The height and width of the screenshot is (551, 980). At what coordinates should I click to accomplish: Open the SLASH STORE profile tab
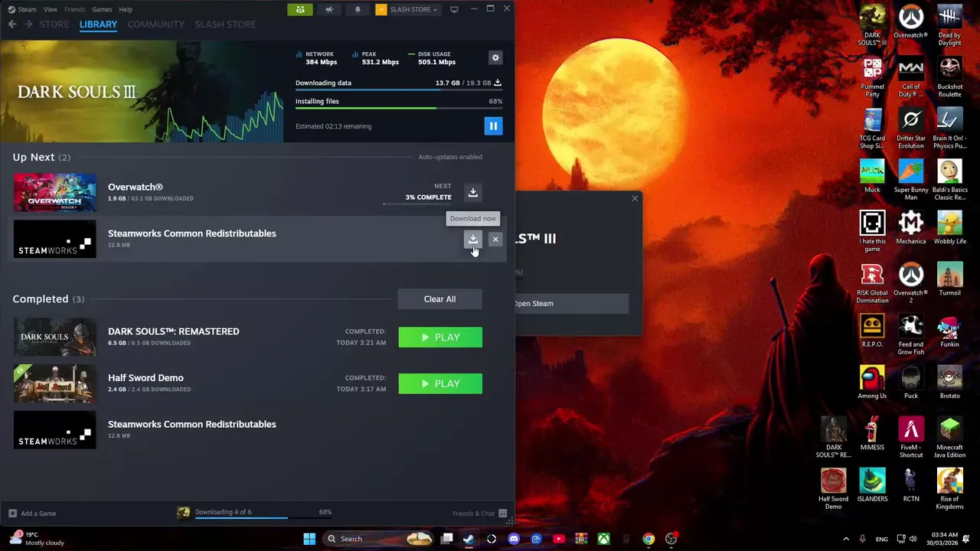pyautogui.click(x=225, y=24)
